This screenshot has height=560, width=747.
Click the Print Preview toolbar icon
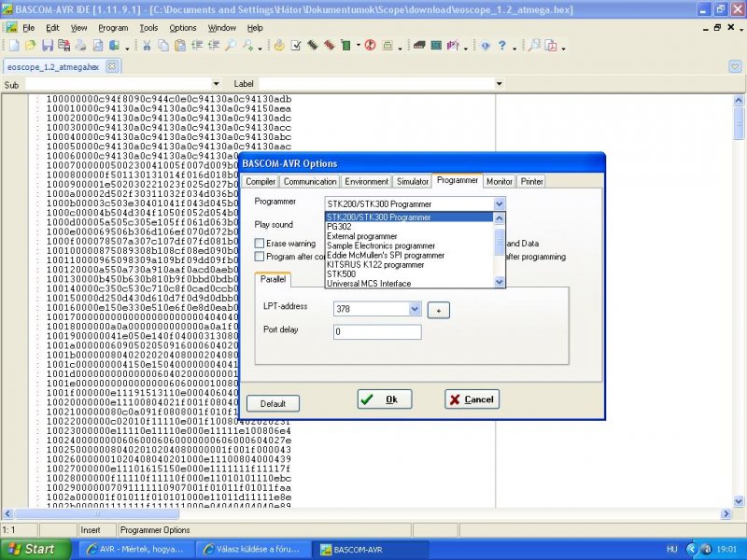click(98, 46)
